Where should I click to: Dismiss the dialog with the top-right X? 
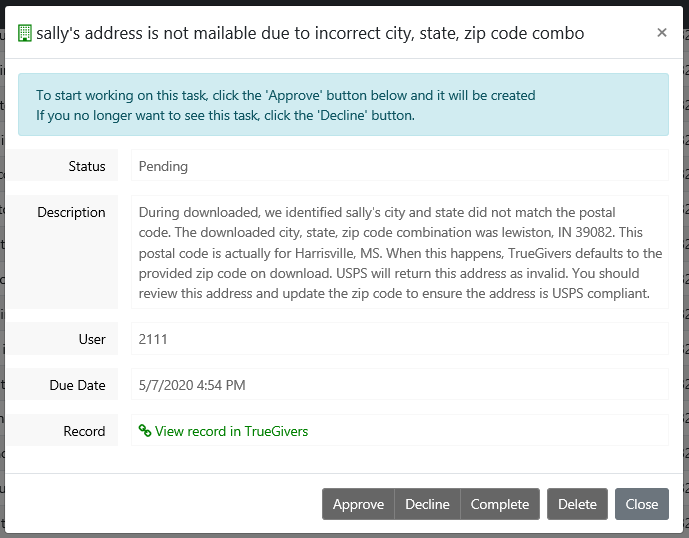pyautogui.click(x=661, y=33)
